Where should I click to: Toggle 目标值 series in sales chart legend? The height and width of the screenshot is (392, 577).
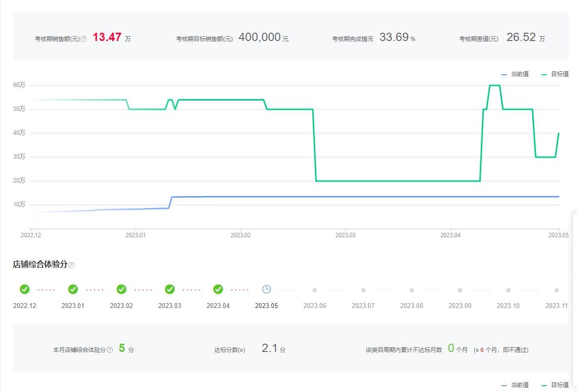(555, 74)
